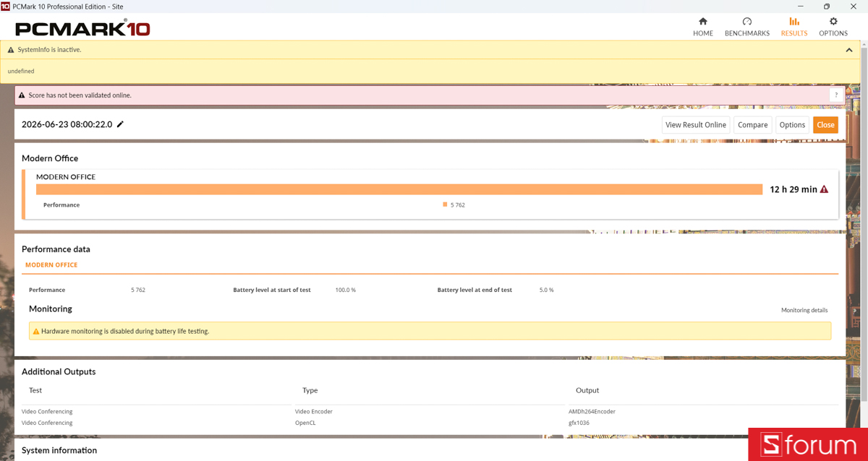Open the OPTIONS gear menu
Viewport: 868px width, 461px height.
pos(833,27)
